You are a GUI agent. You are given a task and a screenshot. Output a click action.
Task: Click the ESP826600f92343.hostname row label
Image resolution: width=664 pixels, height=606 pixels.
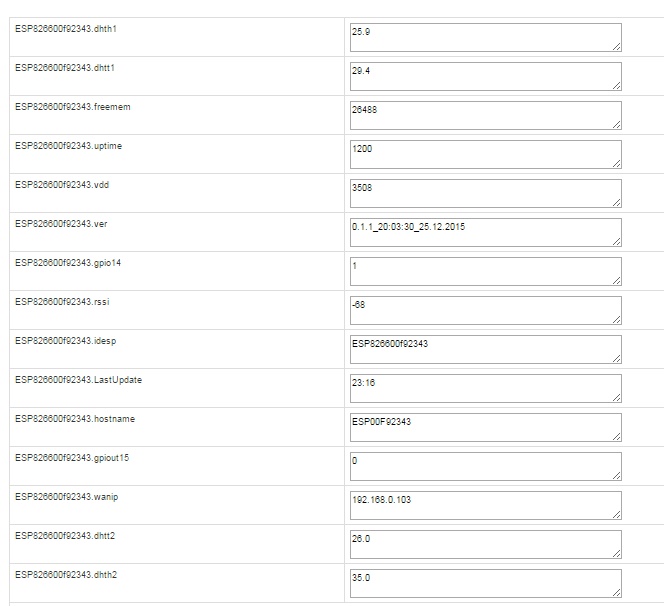click(75, 419)
